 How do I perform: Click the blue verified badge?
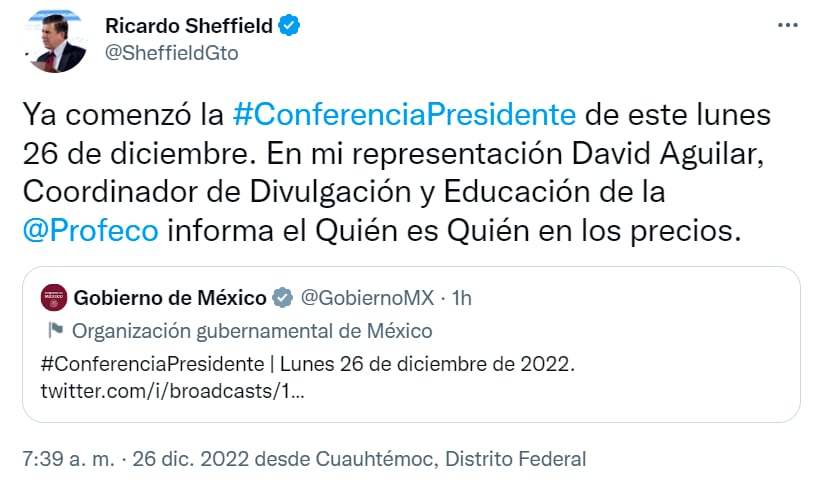289,27
